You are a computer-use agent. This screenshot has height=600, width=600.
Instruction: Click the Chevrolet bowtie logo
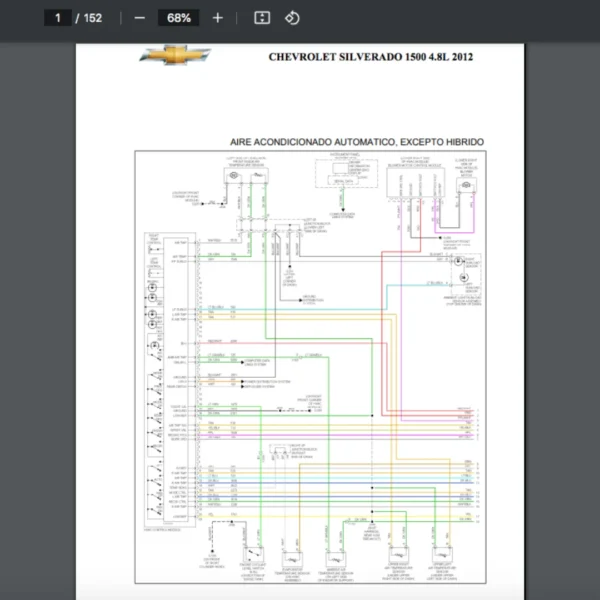point(174,56)
